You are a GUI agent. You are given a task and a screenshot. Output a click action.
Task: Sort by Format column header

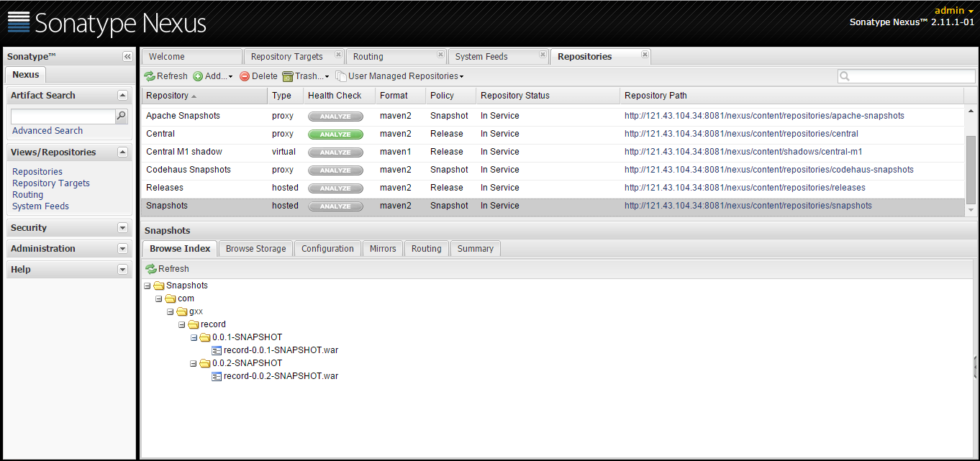(400, 96)
